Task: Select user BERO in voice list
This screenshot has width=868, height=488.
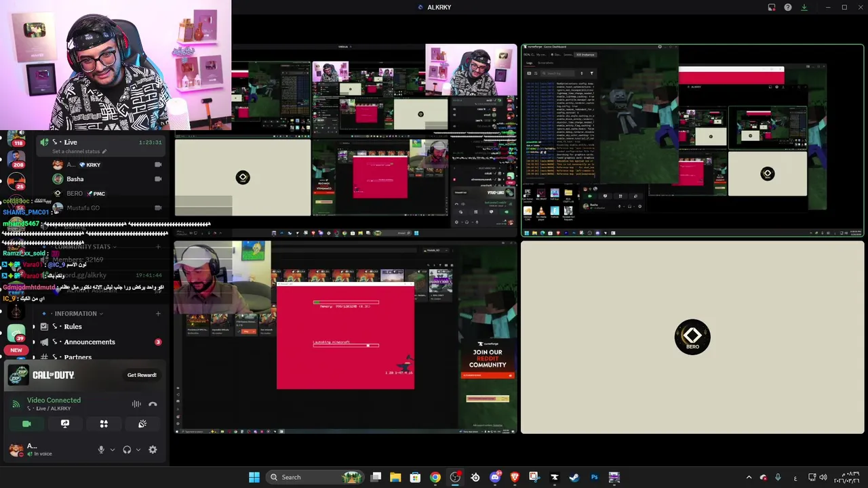Action: point(75,194)
